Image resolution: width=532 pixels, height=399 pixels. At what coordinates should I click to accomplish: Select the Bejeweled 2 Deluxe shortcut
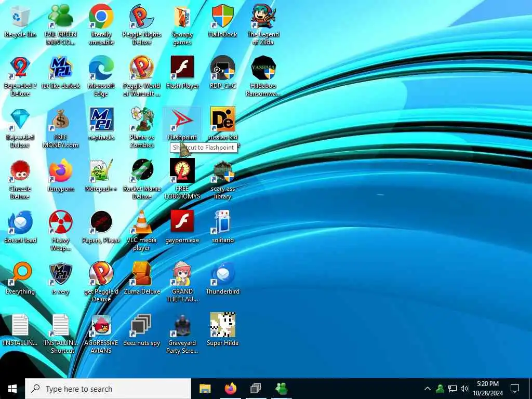coord(20,77)
